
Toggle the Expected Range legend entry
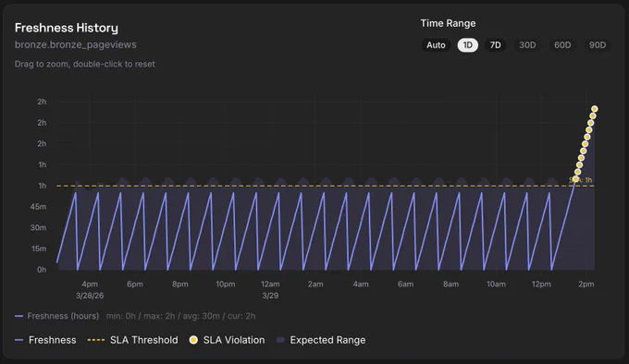321,340
